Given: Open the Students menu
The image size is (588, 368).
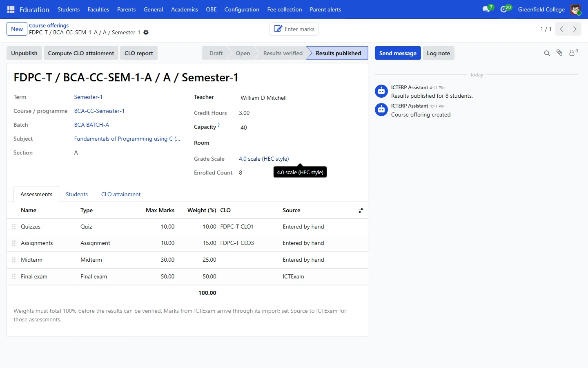Looking at the screenshot, I should [x=69, y=9].
